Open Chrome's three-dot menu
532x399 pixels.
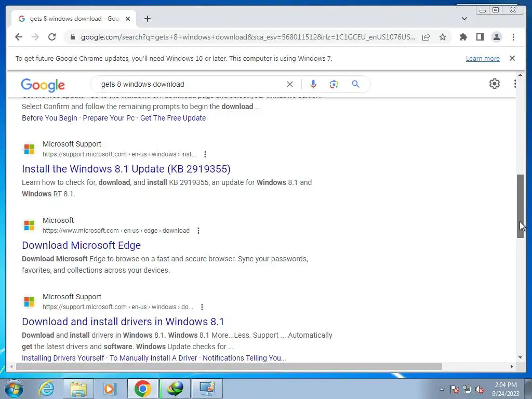tap(513, 37)
